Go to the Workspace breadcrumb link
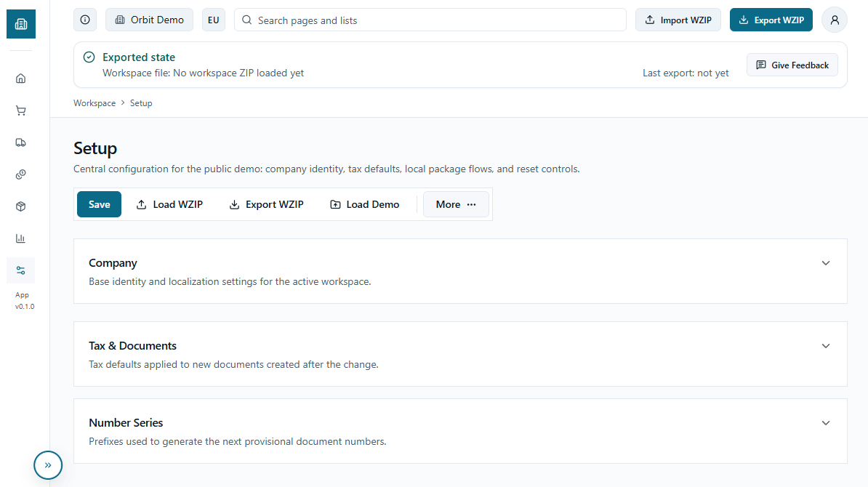This screenshot has height=487, width=868. coord(95,103)
